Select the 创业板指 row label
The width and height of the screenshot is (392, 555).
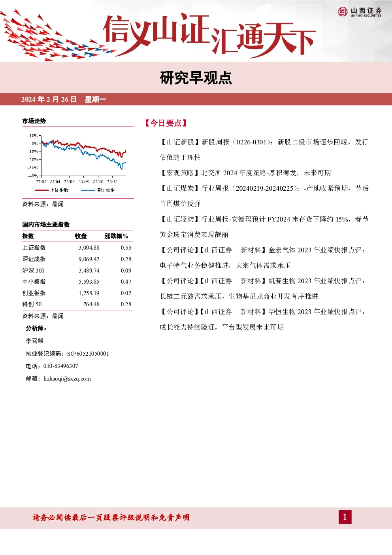click(x=34, y=293)
